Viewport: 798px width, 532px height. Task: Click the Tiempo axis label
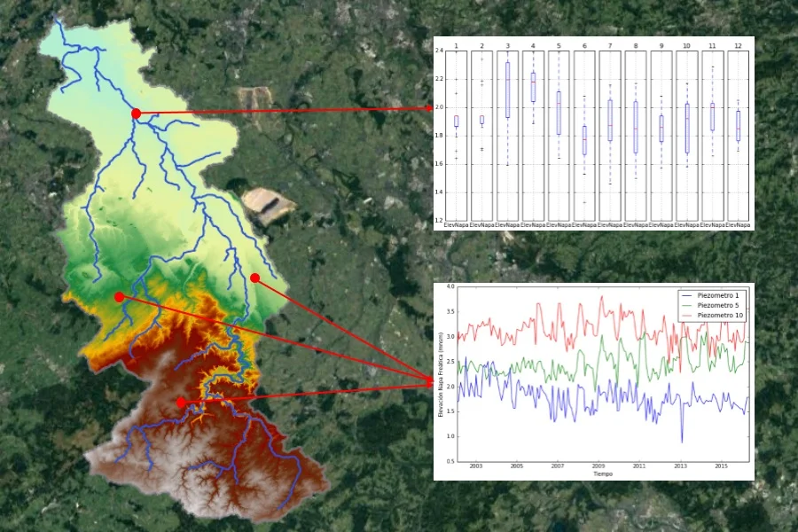[604, 472]
